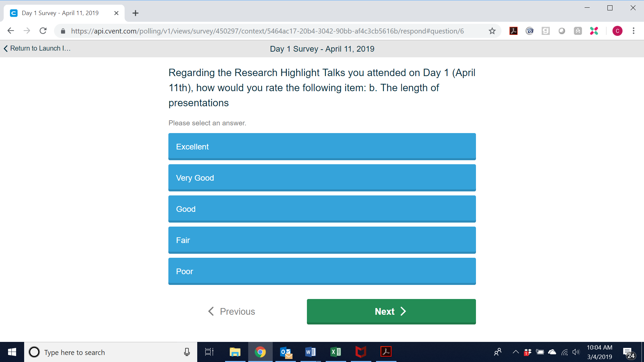Click the Windows search box
Viewport: 644px width, 362px height.
tap(111, 352)
